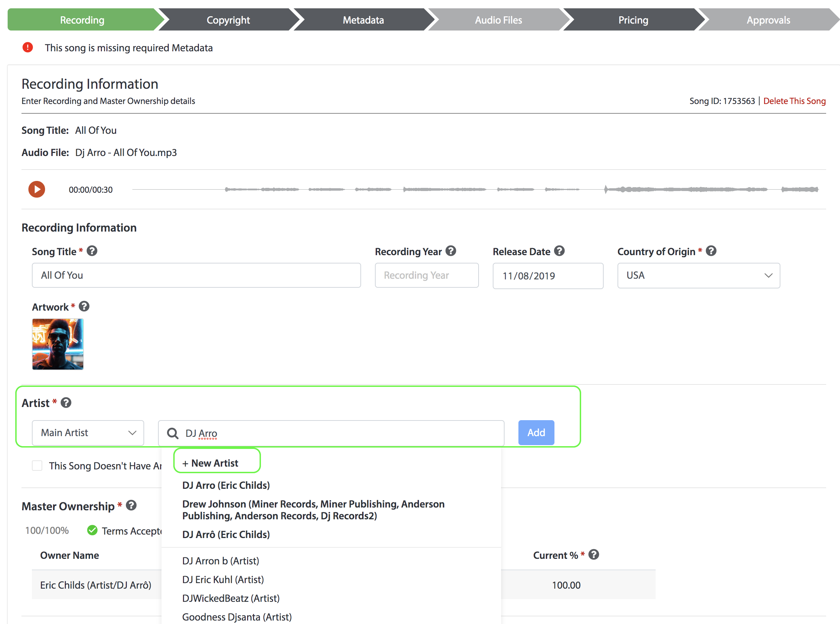The image size is (840, 624).
Task: Open Song Title help icon
Action: pos(92,251)
